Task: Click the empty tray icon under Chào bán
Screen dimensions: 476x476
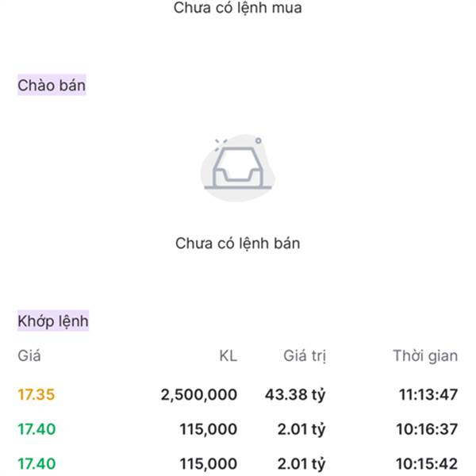Action: 238,168
